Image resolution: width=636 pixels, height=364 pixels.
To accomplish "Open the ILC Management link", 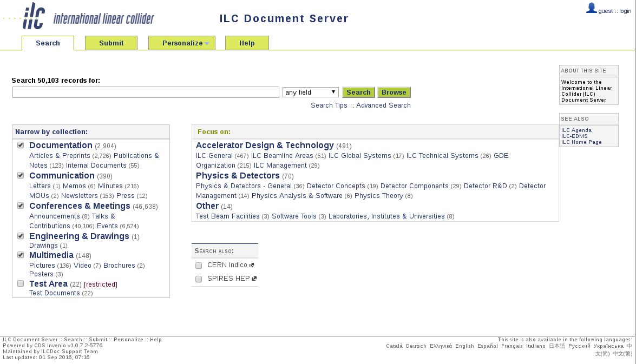I will coord(280,166).
